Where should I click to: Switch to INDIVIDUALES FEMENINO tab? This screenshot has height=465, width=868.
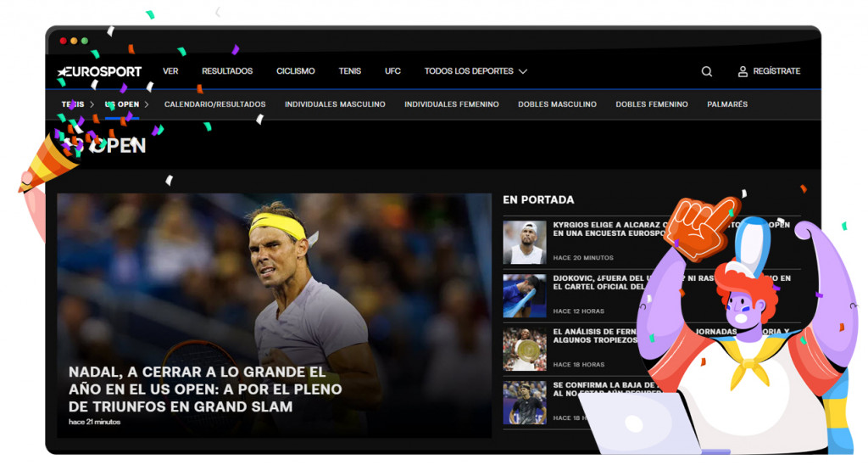(452, 104)
